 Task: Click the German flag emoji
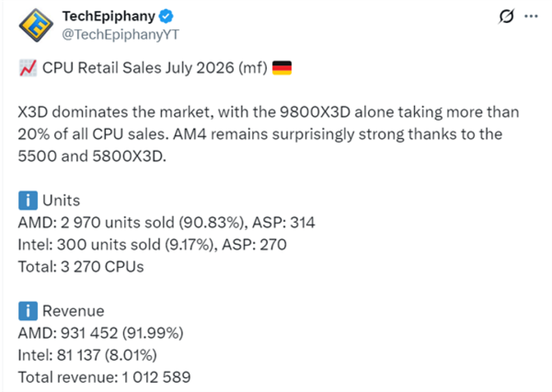[x=282, y=68]
